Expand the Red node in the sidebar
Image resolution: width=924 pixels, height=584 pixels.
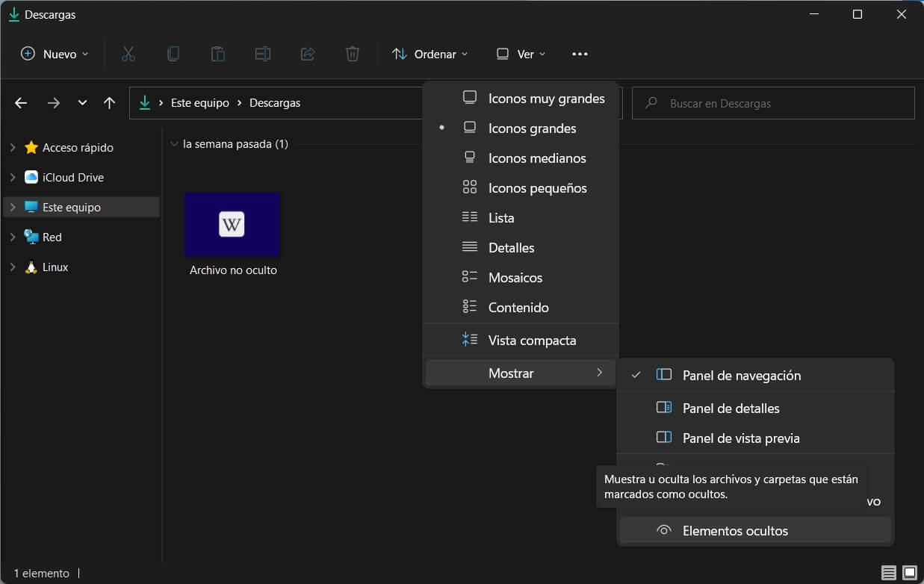click(12, 237)
